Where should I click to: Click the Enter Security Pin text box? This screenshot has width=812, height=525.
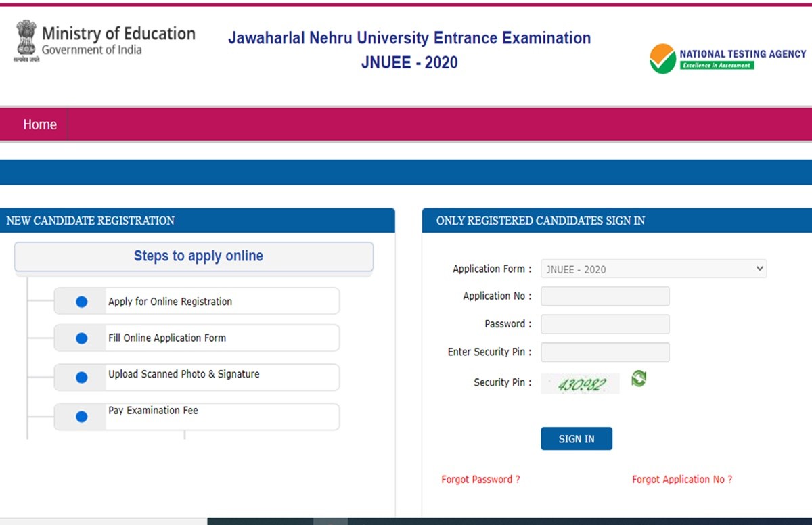coord(605,352)
